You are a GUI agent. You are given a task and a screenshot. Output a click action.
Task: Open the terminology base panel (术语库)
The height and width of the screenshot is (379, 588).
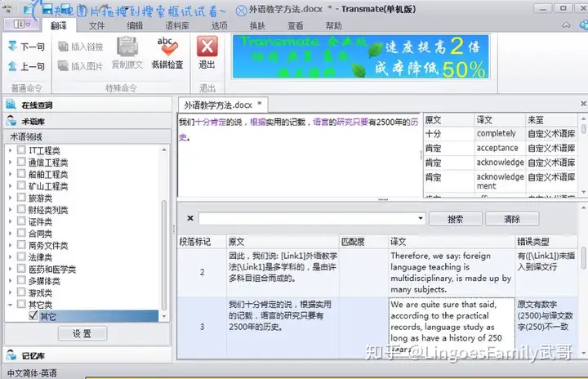point(87,121)
